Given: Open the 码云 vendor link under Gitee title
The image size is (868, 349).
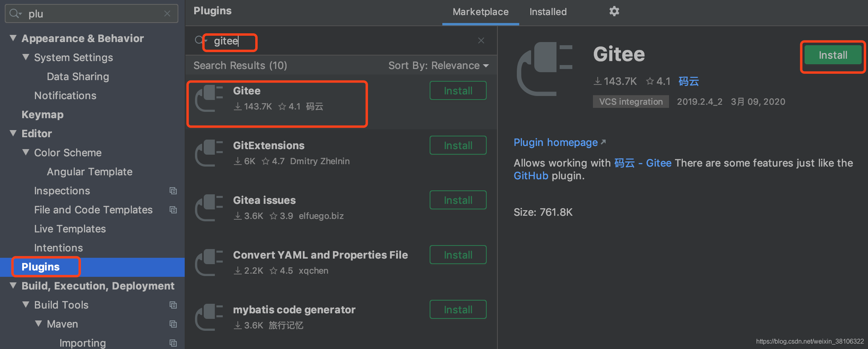Looking at the screenshot, I should tap(688, 81).
